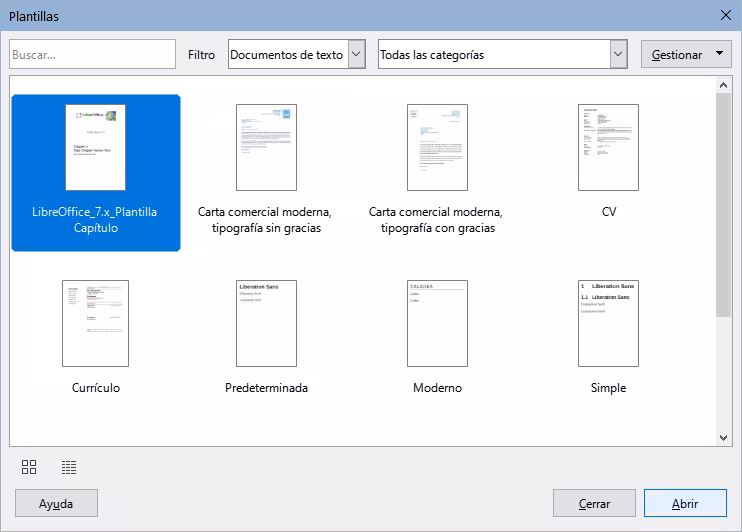Close the Plantillas dialog window

725,15
